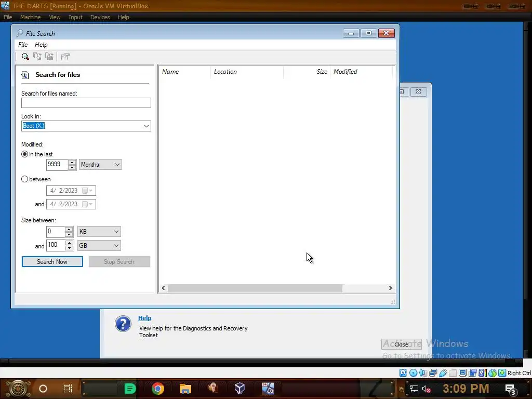Click VirtualBox network status icon

tap(433, 373)
